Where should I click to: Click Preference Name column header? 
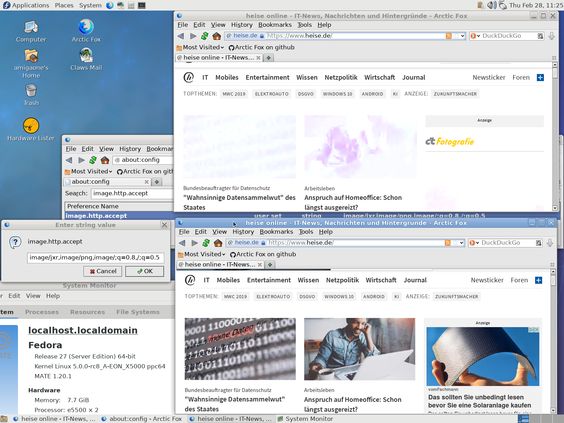(x=119, y=206)
